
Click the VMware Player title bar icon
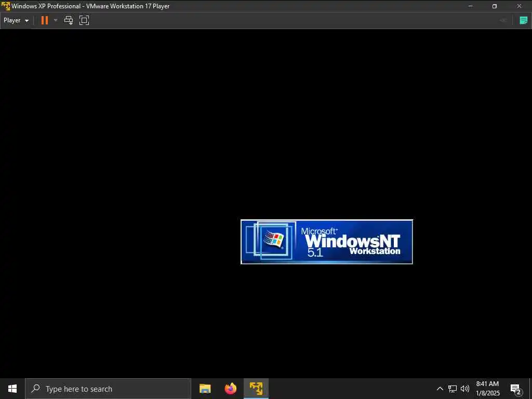coord(6,6)
